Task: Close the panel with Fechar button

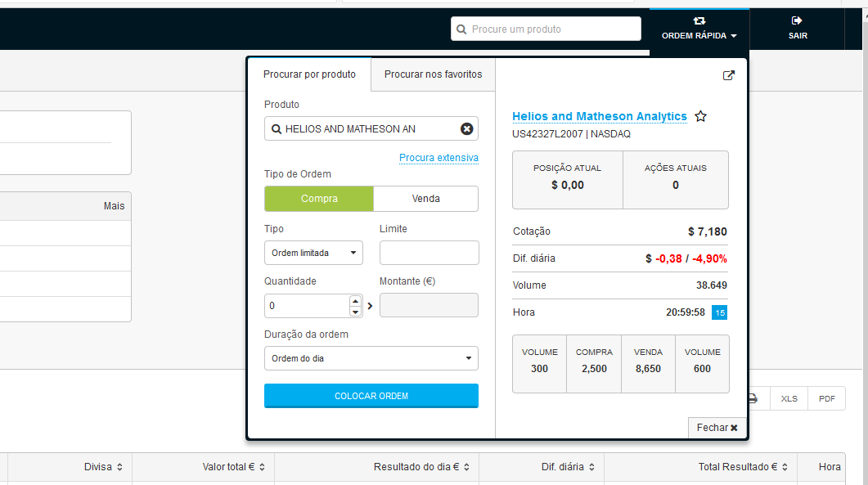Action: point(717,428)
